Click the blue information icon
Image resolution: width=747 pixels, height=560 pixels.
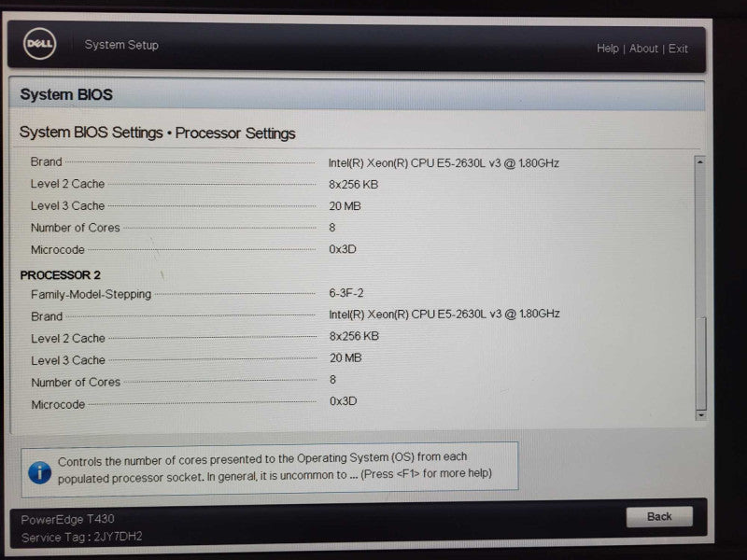pyautogui.click(x=39, y=472)
